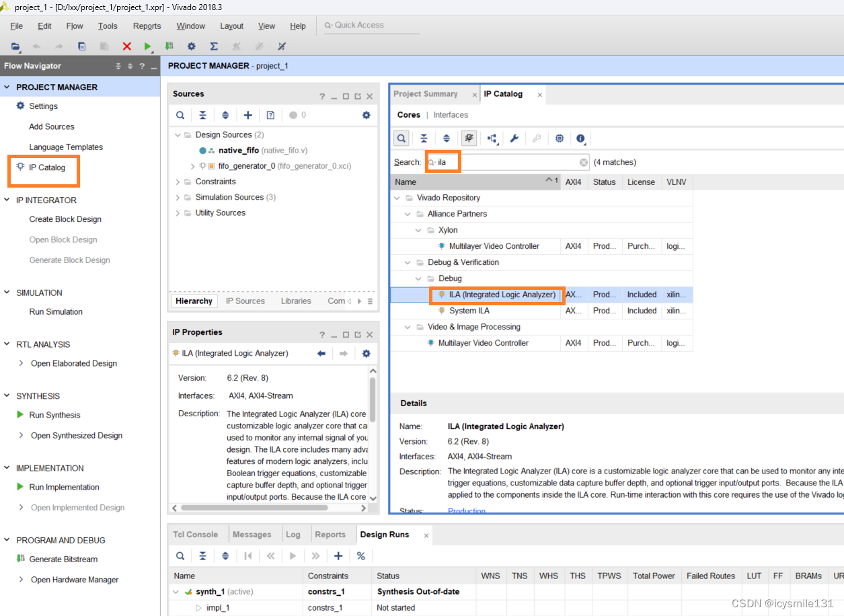Open the Reports menu

pos(147,26)
